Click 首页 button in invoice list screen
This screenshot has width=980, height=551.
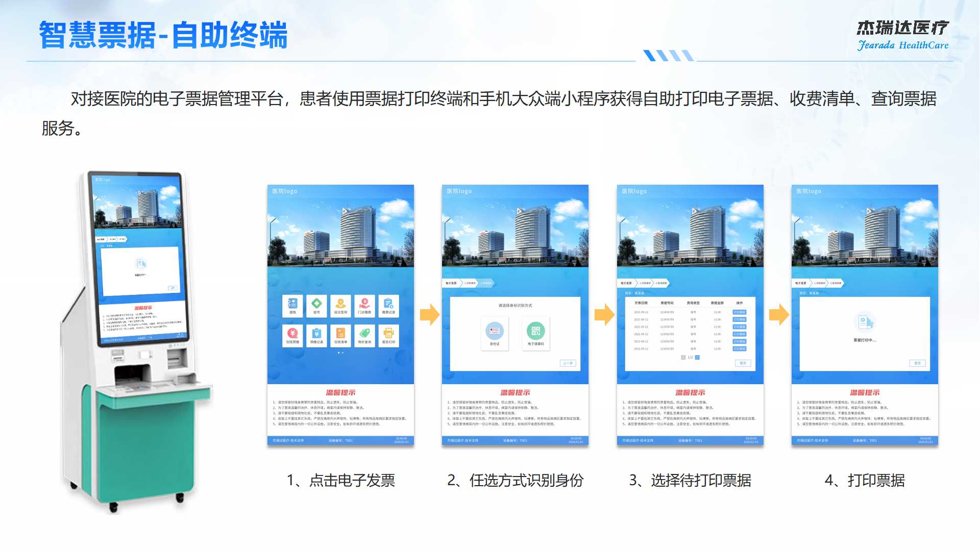pyautogui.click(x=743, y=363)
